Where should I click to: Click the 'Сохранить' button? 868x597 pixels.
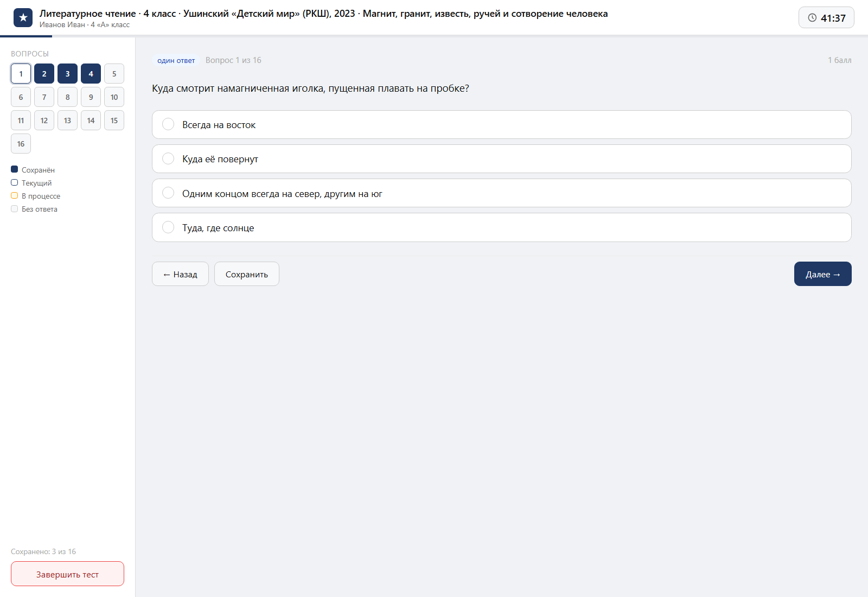click(247, 274)
